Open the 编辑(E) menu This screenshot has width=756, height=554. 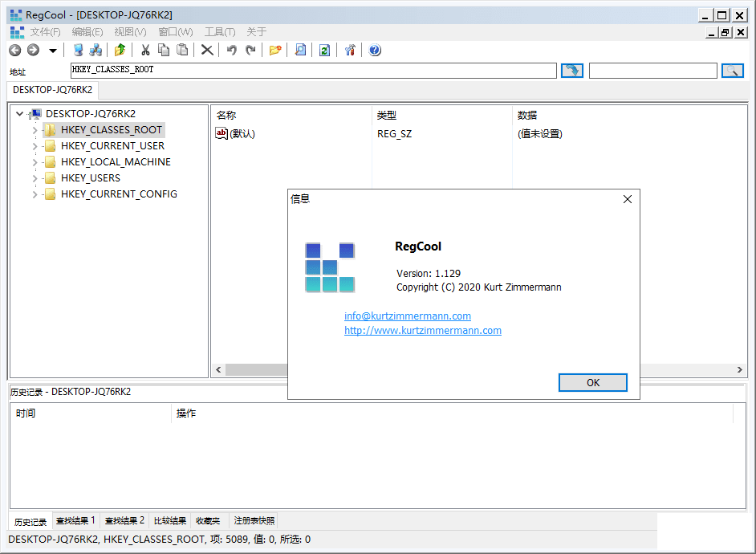click(x=87, y=32)
